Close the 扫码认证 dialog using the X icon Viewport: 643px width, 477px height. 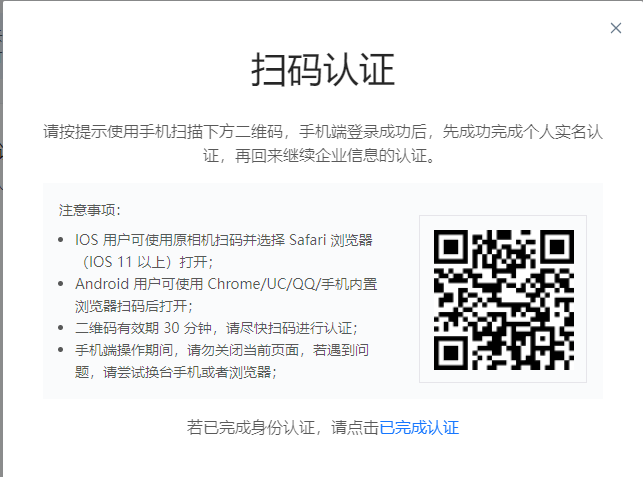(616, 28)
